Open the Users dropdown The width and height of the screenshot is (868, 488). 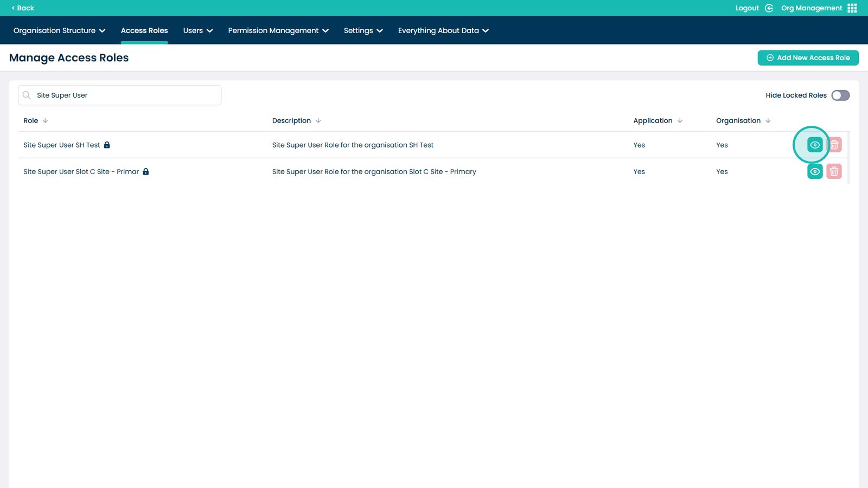coord(197,30)
